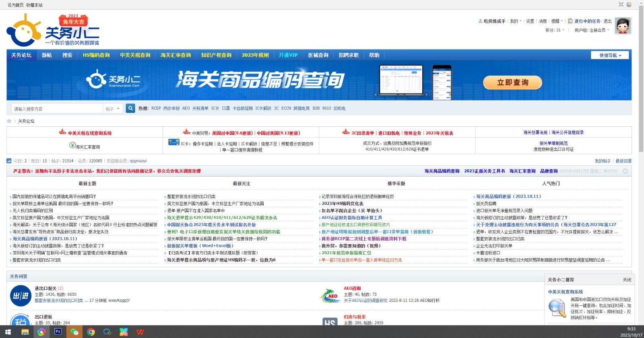The width and height of the screenshot is (644, 338).
Task: Open Google Chrome from taskbar
Action: click(91, 332)
